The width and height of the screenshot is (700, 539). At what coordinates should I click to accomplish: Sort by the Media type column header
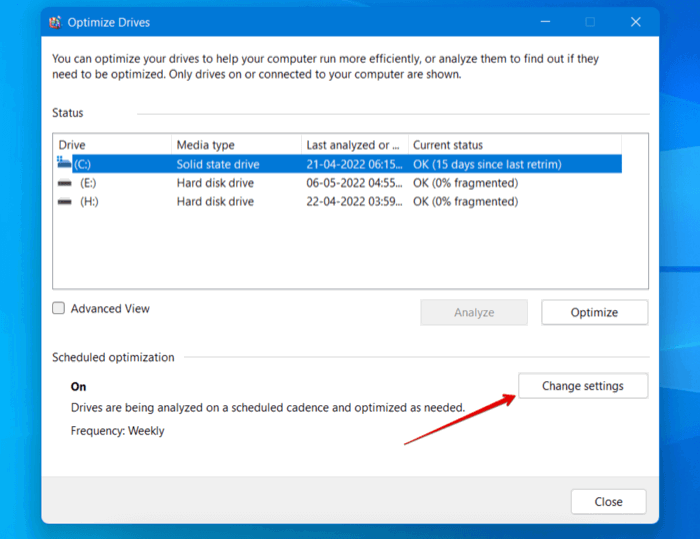(x=236, y=145)
